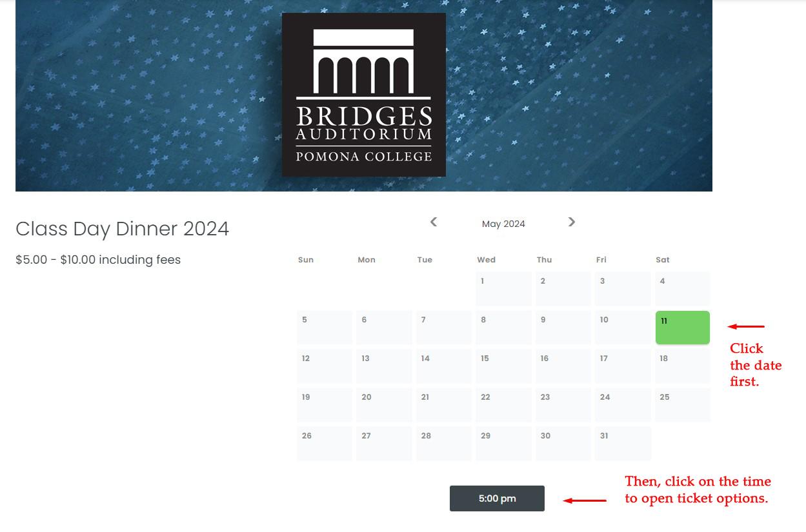Pick May 10 calendar cell
Screen dimensions: 806x532
click(x=623, y=328)
